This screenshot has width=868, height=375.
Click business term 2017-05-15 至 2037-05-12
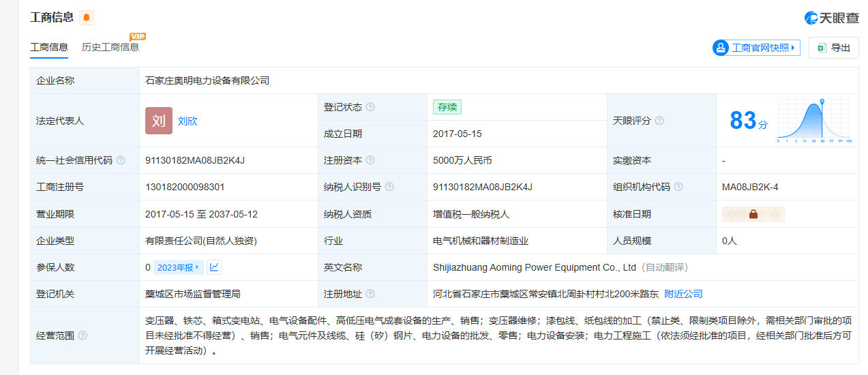click(201, 214)
